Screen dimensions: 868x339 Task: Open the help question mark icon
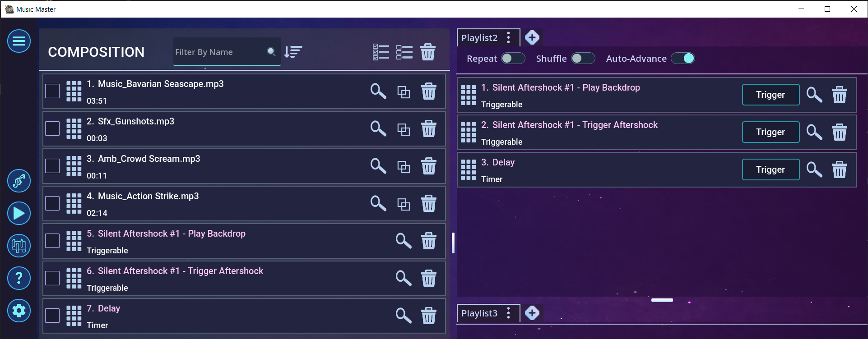point(19,278)
